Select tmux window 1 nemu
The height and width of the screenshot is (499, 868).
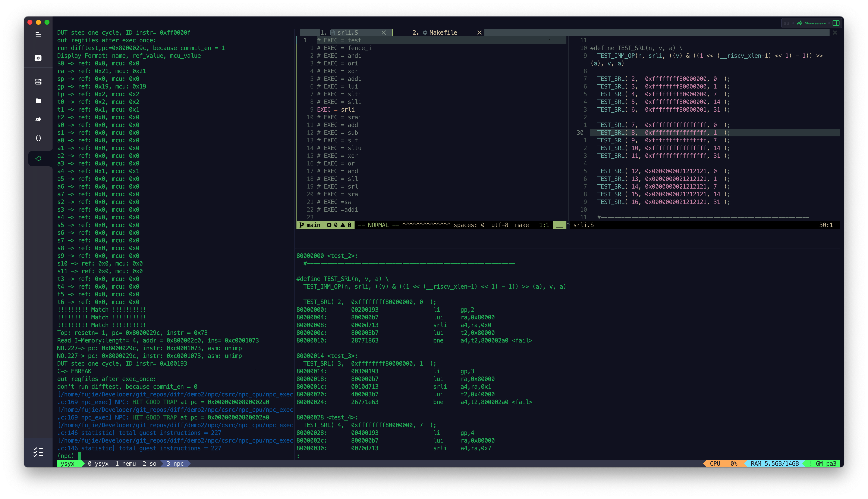(126, 464)
